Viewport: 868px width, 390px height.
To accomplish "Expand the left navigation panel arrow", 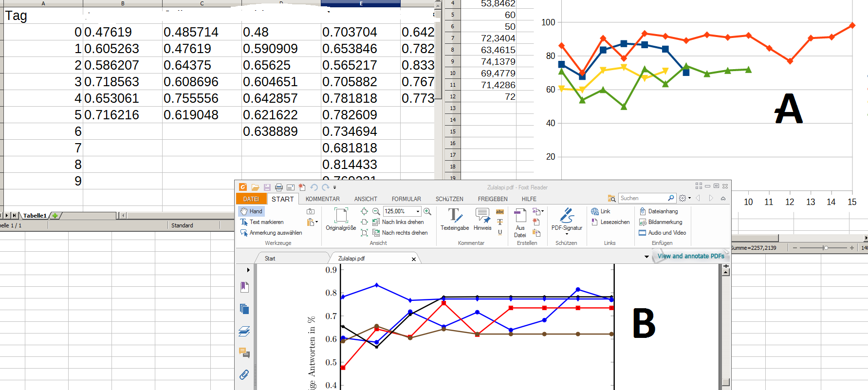I will (248, 270).
